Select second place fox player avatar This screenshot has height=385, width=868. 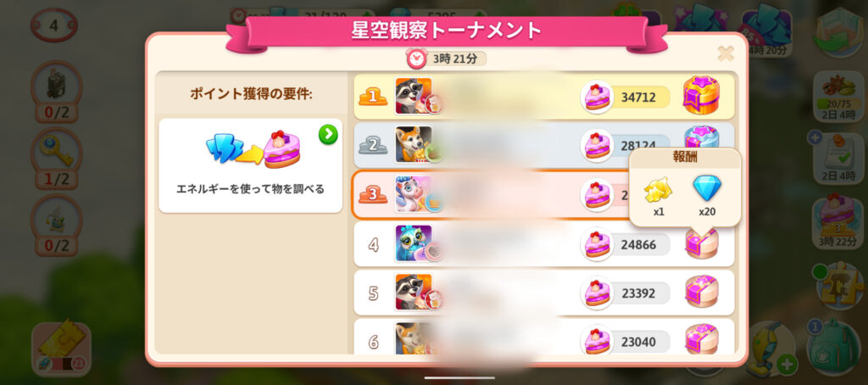(x=414, y=144)
